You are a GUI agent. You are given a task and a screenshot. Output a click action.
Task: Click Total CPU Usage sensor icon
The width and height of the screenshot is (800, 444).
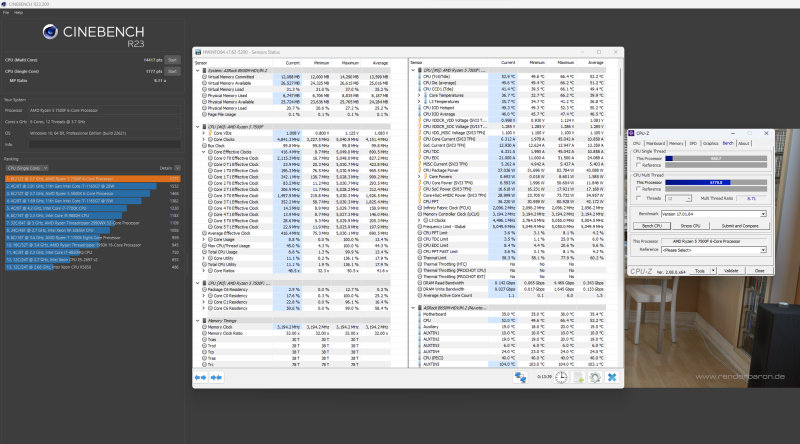pos(204,252)
